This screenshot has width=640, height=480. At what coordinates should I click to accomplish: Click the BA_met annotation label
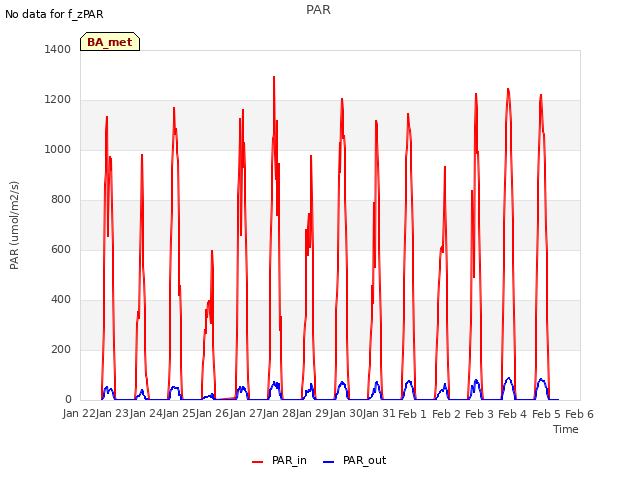(110, 42)
